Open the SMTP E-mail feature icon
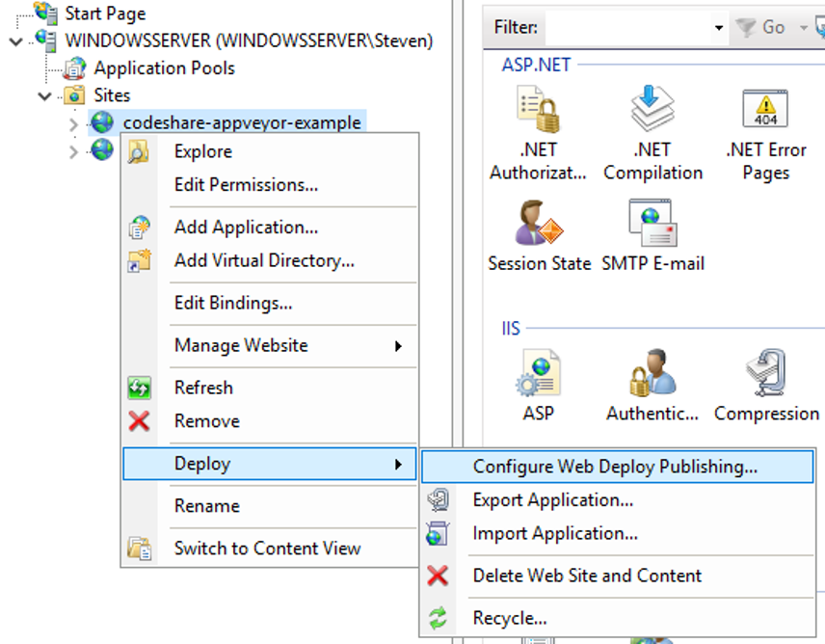Screen dimensions: 825x644 click(652, 226)
